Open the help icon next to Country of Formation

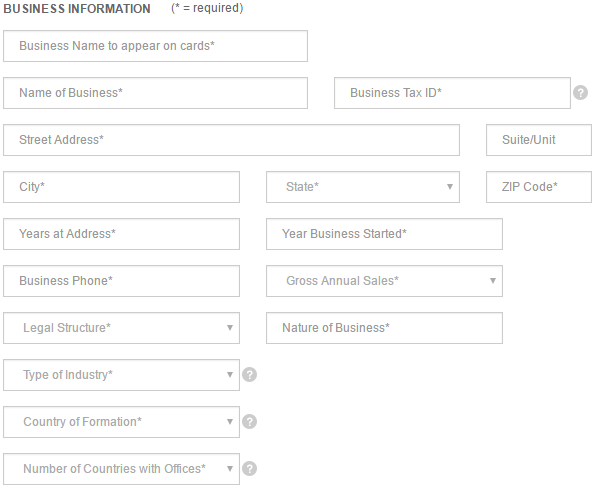point(249,422)
